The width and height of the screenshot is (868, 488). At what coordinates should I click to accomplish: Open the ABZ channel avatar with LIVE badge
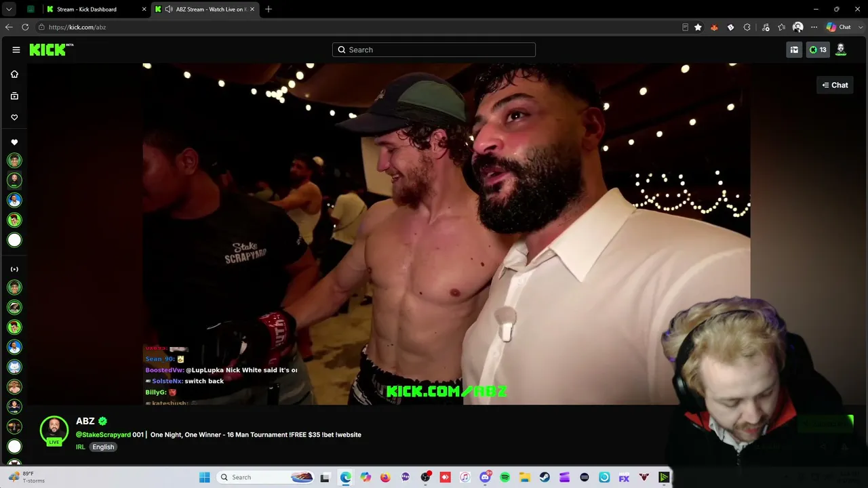(54, 431)
